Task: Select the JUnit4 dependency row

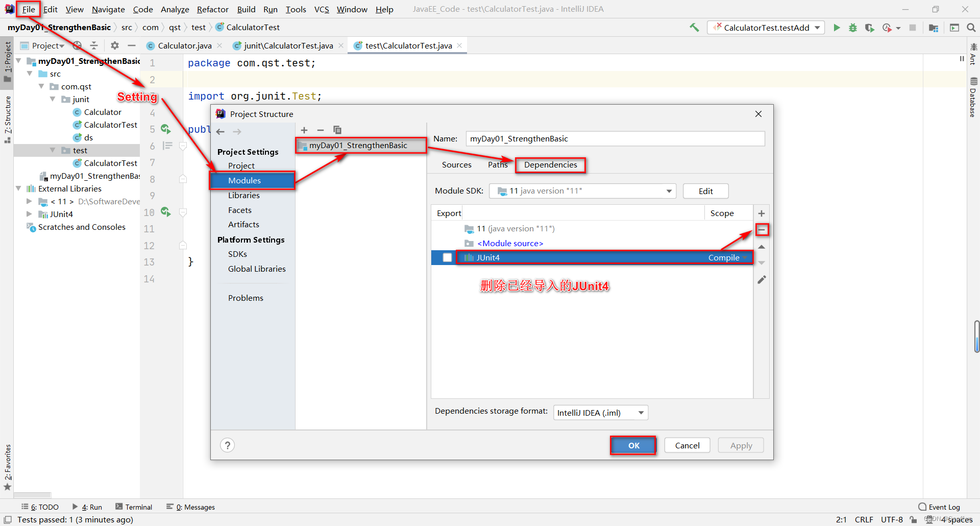Action: click(592, 257)
